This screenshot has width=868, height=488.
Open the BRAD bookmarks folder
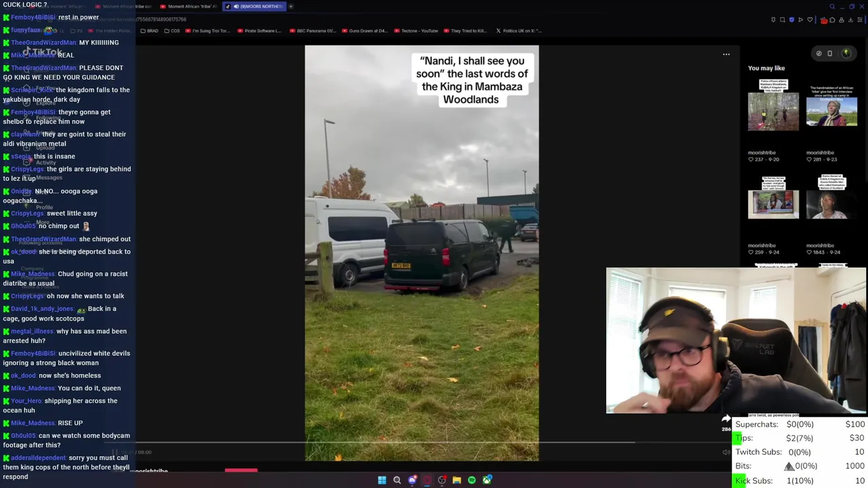pos(150,30)
